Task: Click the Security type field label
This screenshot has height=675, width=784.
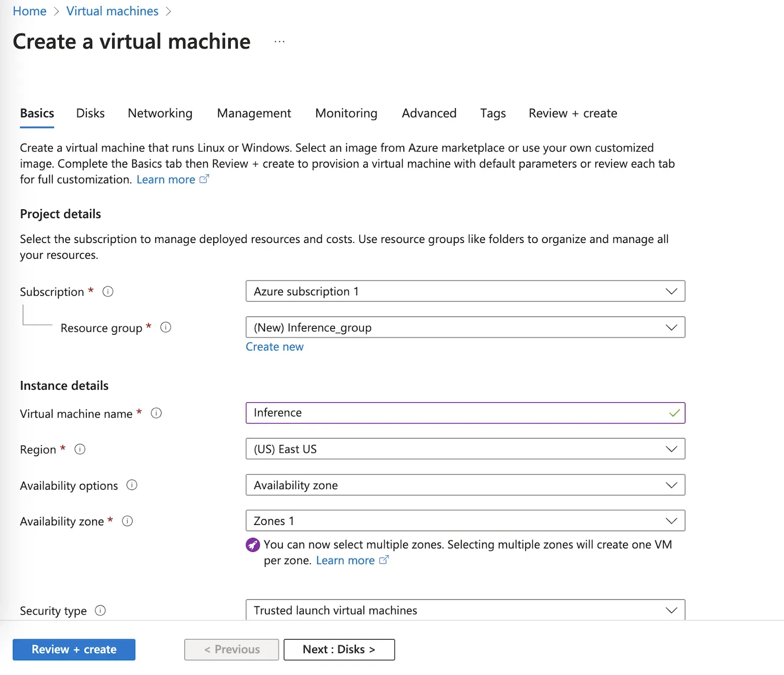Action: (x=53, y=611)
